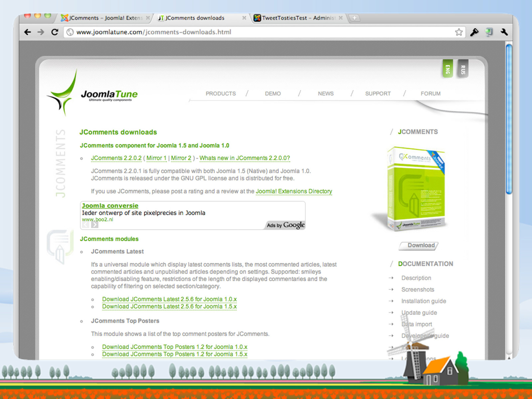532x399 pixels.
Task: Download JComments 2.2.0.2 link
Action: click(x=116, y=158)
